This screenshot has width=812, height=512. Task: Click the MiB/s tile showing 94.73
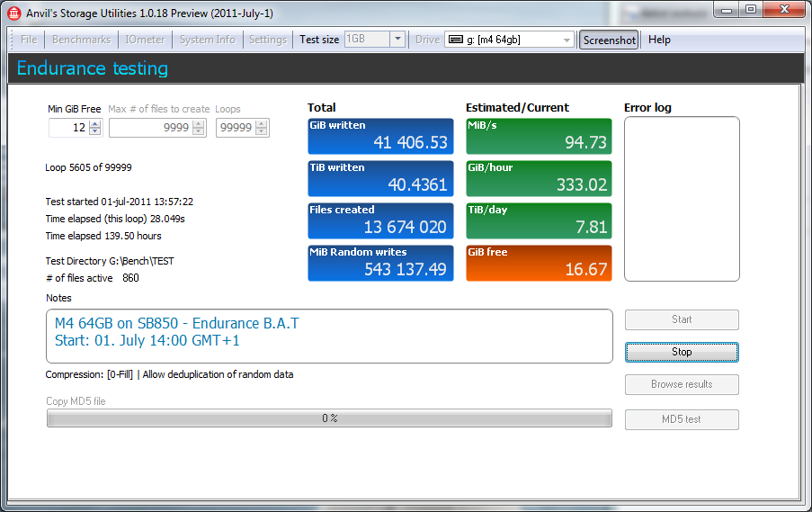coord(540,136)
